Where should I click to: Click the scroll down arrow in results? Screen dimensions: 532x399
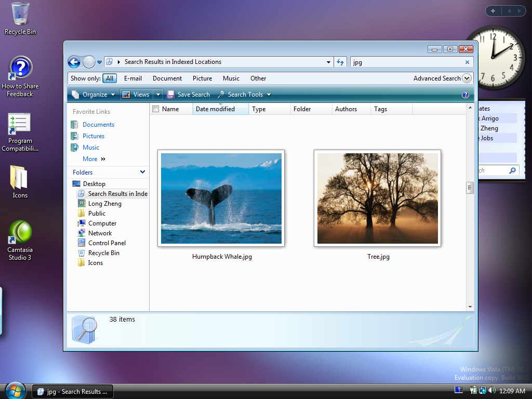point(470,307)
